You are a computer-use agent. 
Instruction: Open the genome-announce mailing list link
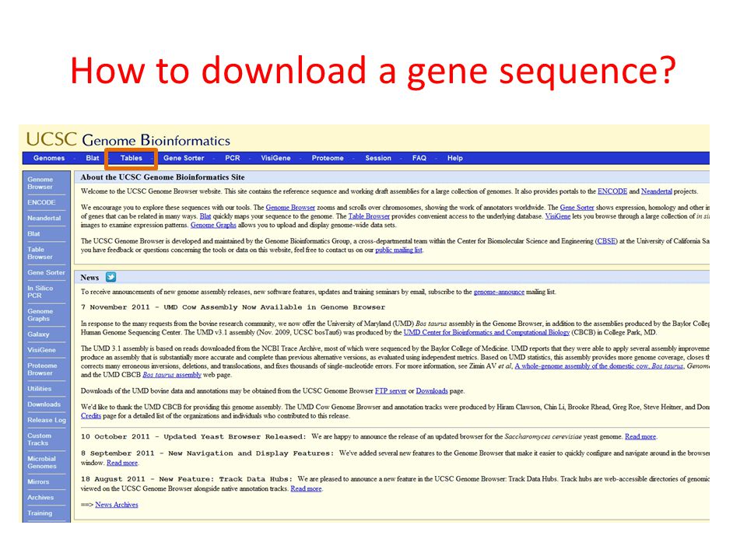[x=499, y=292]
